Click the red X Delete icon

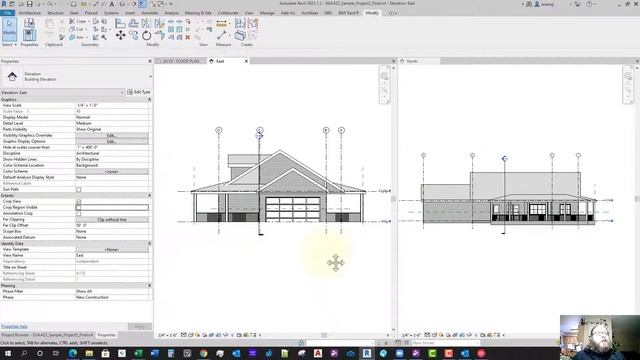click(188, 37)
